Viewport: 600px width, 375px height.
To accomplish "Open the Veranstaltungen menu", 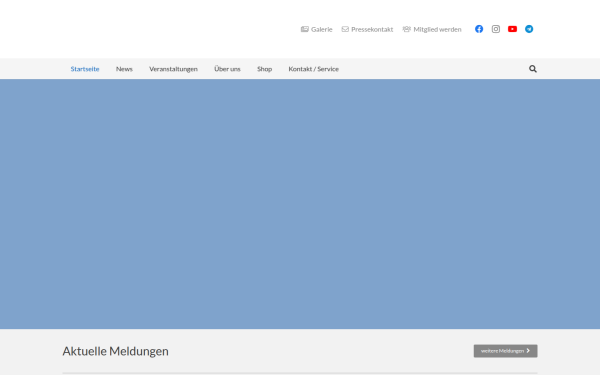I will (x=173, y=69).
